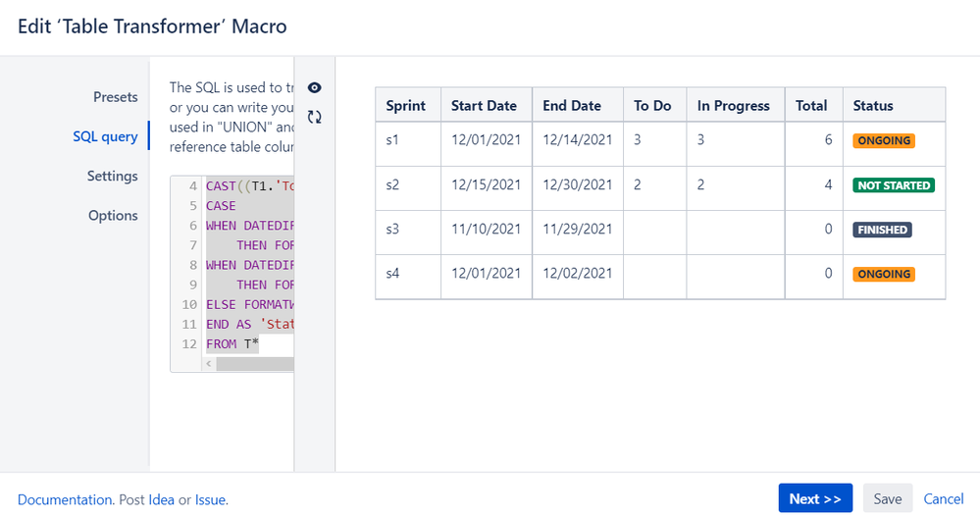This screenshot has height=518, width=980.
Task: Click the Next >> button
Action: pyautogui.click(x=815, y=498)
